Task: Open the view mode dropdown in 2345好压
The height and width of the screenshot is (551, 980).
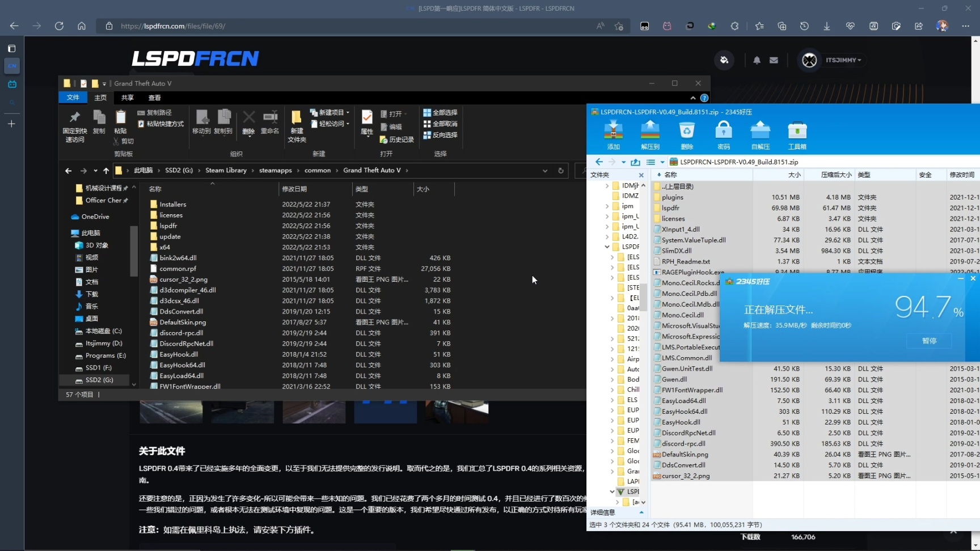Action: (662, 162)
